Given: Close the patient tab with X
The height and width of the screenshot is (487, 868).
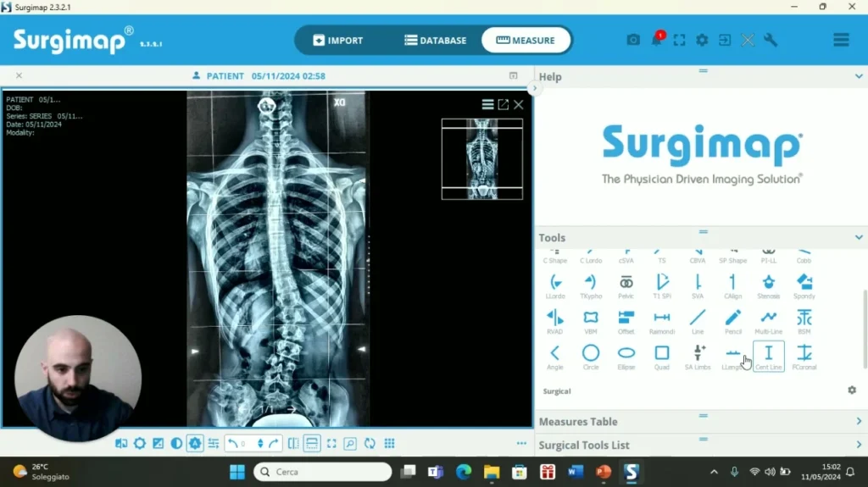Looking at the screenshot, I should coord(19,75).
